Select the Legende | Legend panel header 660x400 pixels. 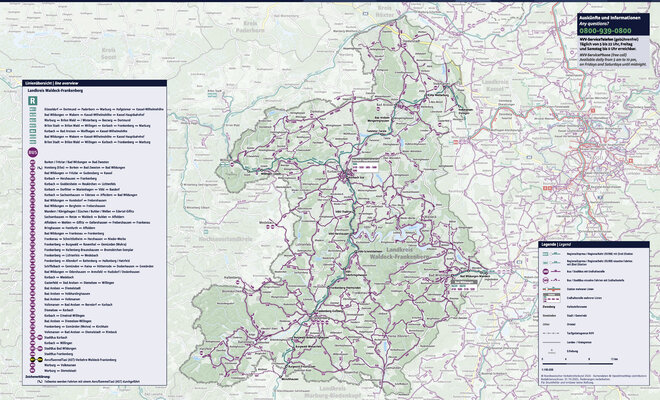(556, 244)
